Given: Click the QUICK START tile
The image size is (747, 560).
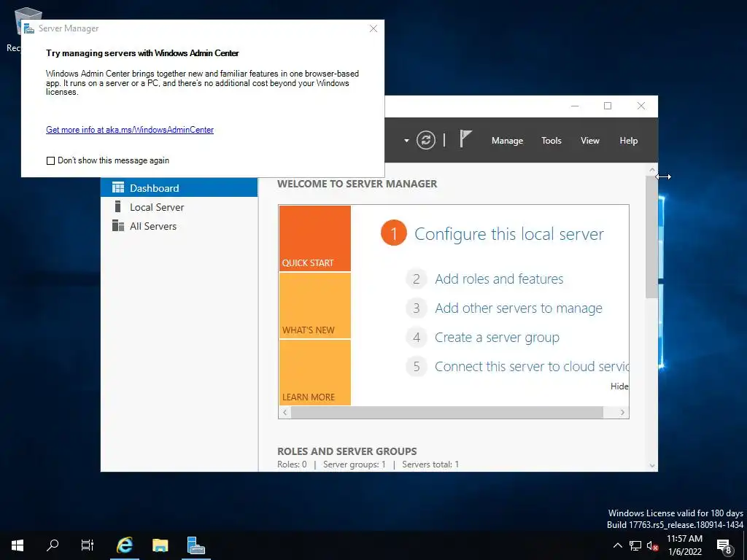Looking at the screenshot, I should coord(315,238).
